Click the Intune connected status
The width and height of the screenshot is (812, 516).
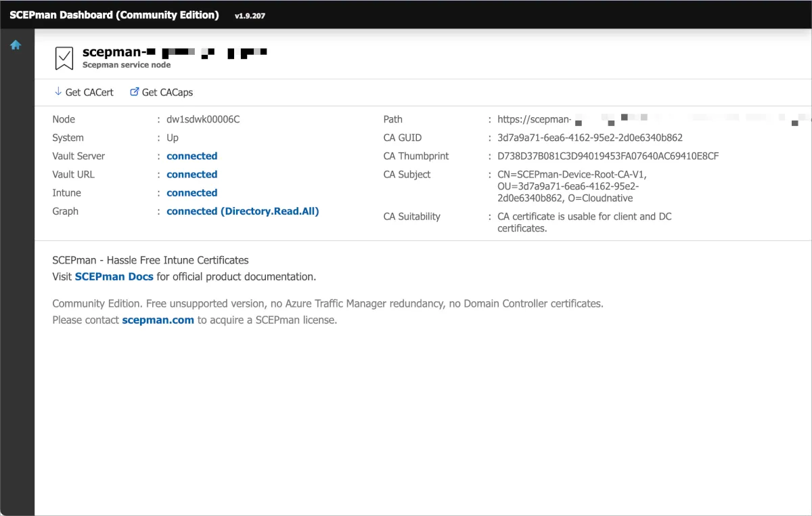tap(191, 193)
